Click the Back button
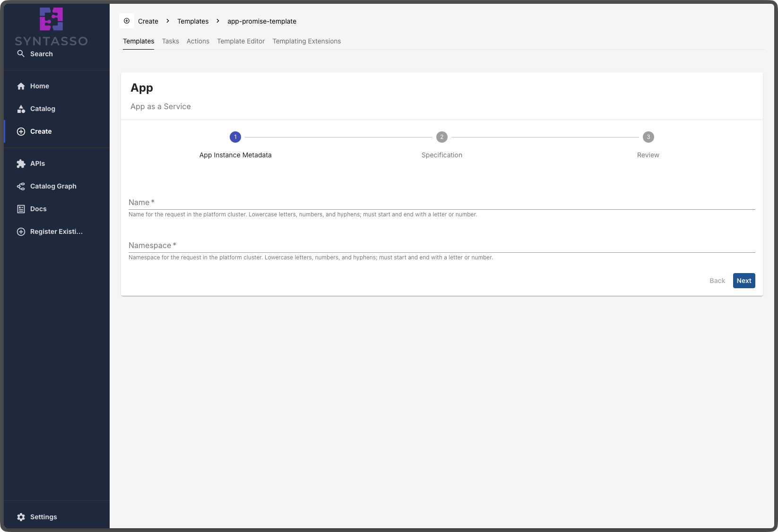 click(x=717, y=281)
